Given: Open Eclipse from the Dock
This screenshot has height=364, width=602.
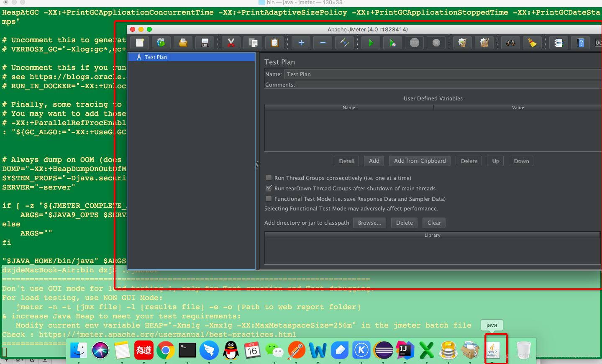Looking at the screenshot, I should 383,350.
